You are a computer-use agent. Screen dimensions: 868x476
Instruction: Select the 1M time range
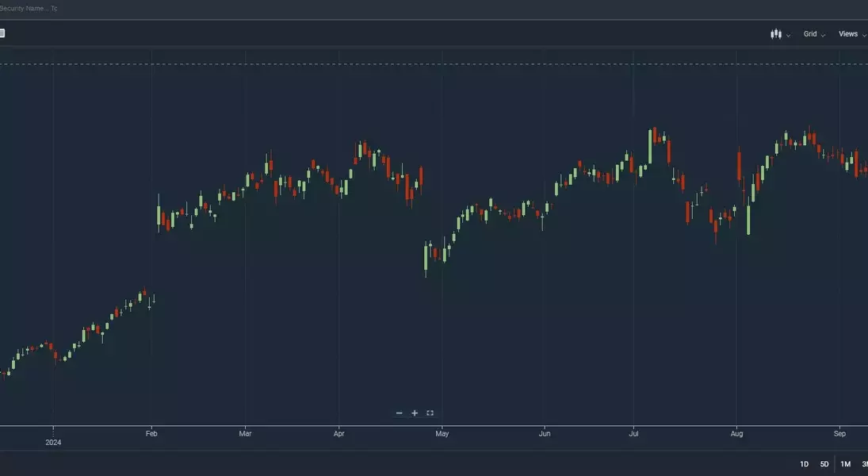(x=845, y=464)
